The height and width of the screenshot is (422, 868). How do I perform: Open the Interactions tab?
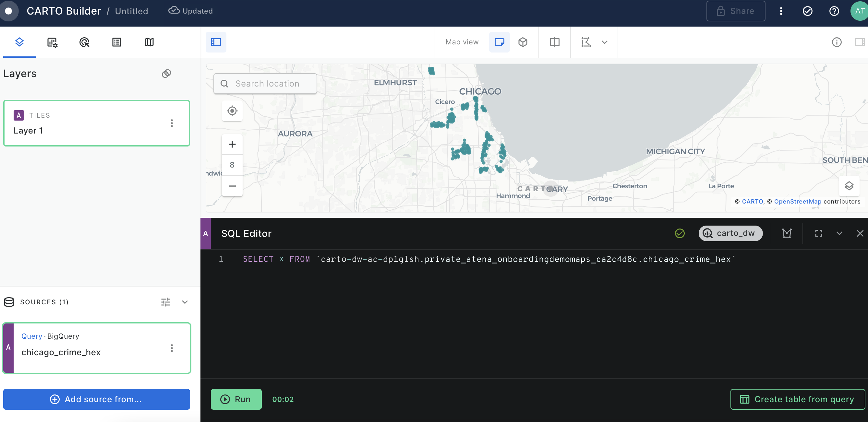84,42
